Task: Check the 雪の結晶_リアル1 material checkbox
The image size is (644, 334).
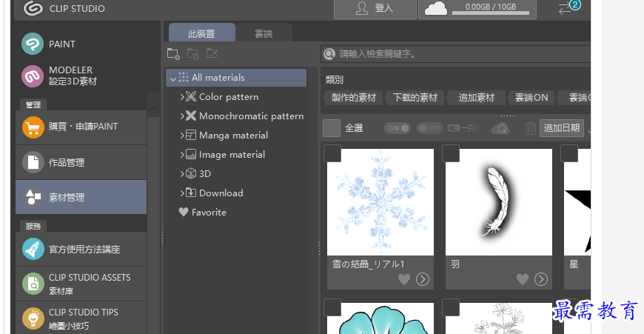Action: 332,153
